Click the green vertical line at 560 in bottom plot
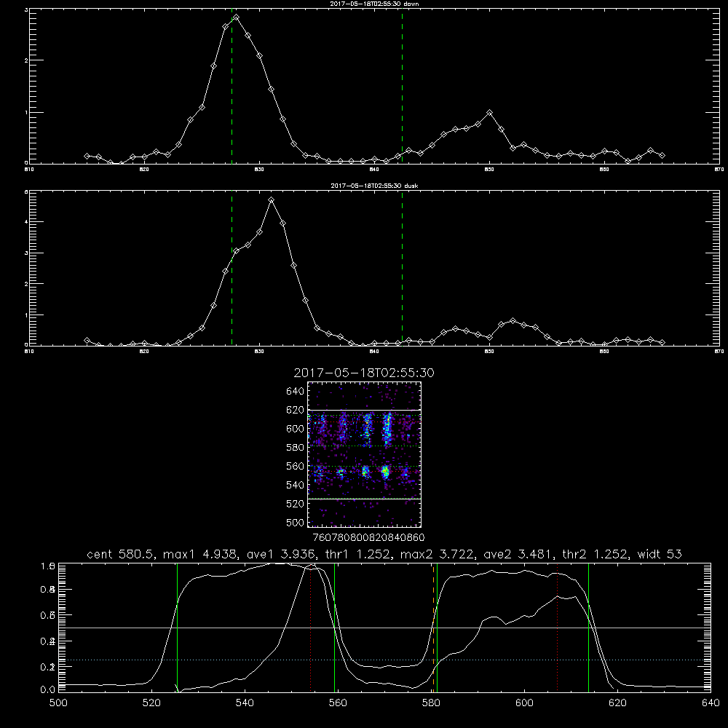The height and width of the screenshot is (728, 728). 334,627
